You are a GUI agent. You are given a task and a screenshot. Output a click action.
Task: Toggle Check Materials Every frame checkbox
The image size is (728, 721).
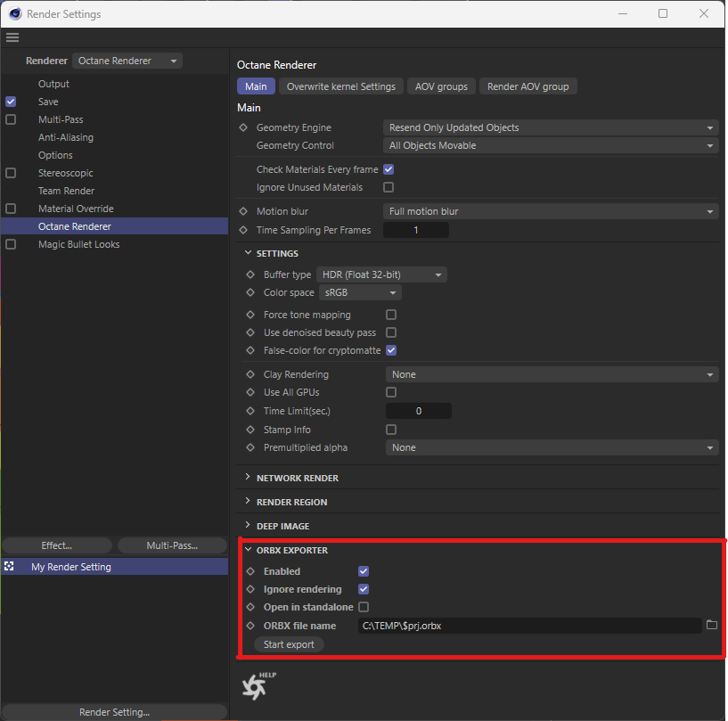(389, 169)
